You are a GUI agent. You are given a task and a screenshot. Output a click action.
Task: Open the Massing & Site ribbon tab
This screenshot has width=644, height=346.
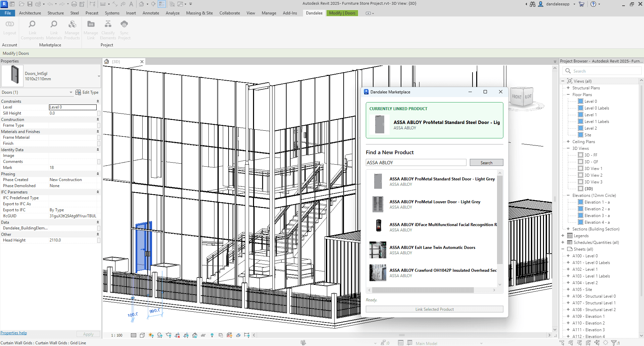[199, 13]
